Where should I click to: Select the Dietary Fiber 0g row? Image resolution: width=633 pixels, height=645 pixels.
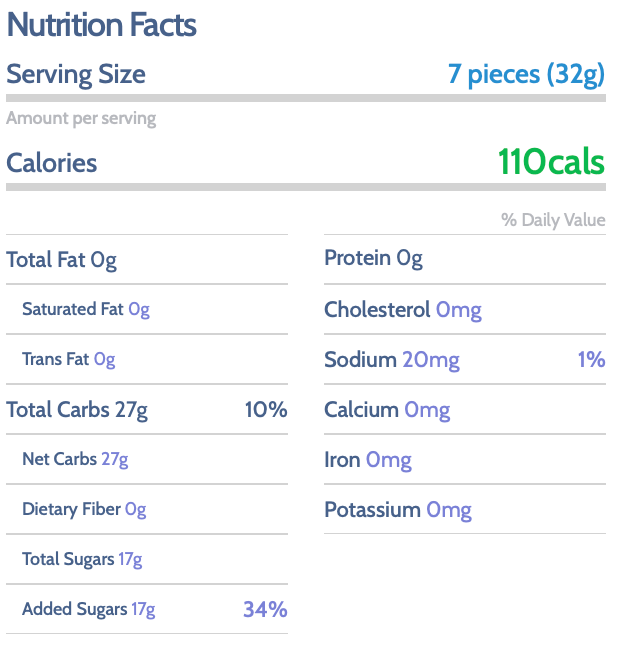147,509
